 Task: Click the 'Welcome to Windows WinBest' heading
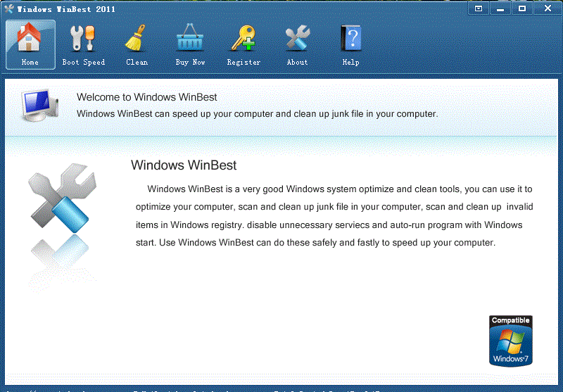(x=146, y=97)
